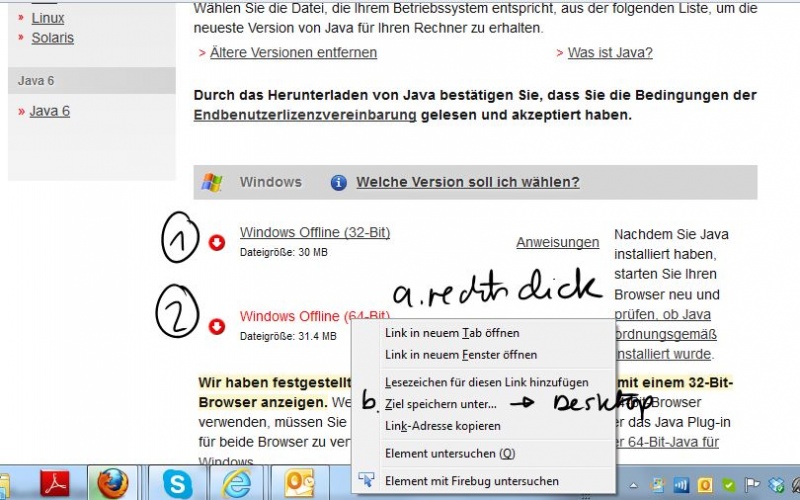Click the '64-Bit-Java für' link text
800x500 pixels.
[672, 442]
